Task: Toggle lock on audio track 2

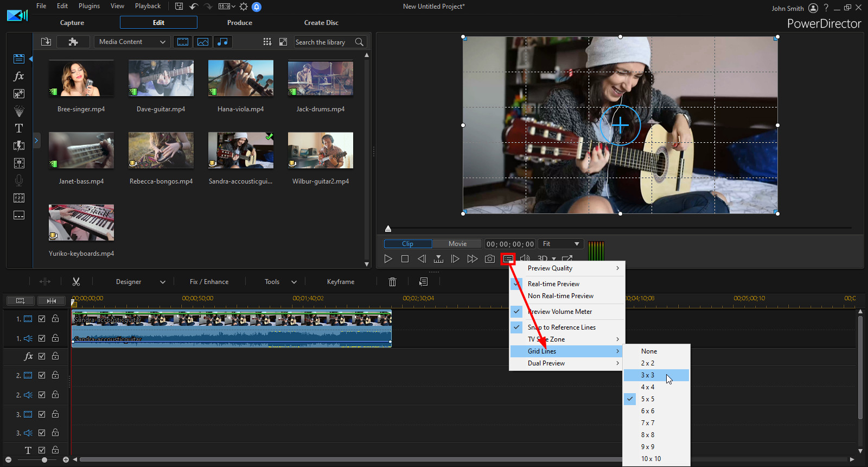Action: (x=55, y=395)
